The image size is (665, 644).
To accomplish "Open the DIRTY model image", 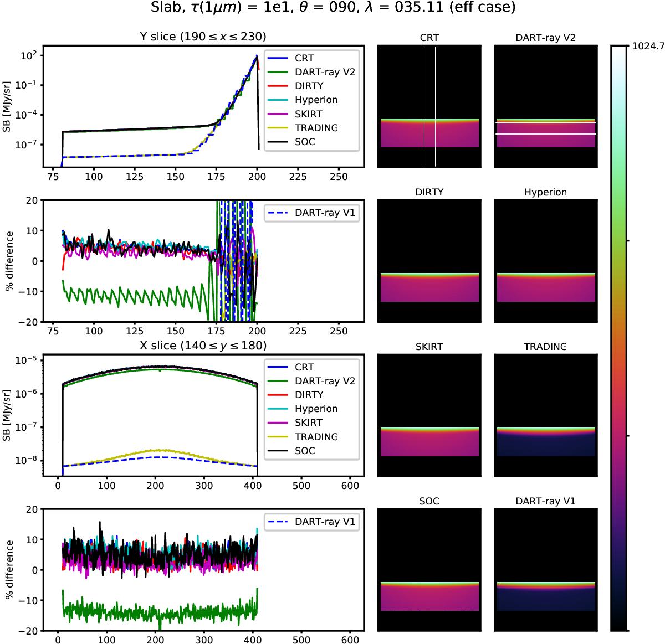I will pyautogui.click(x=429, y=261).
